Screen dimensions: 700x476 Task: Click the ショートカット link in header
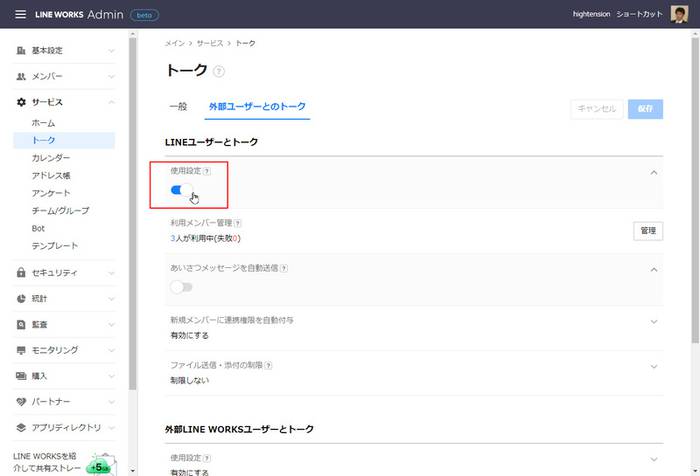tap(639, 14)
